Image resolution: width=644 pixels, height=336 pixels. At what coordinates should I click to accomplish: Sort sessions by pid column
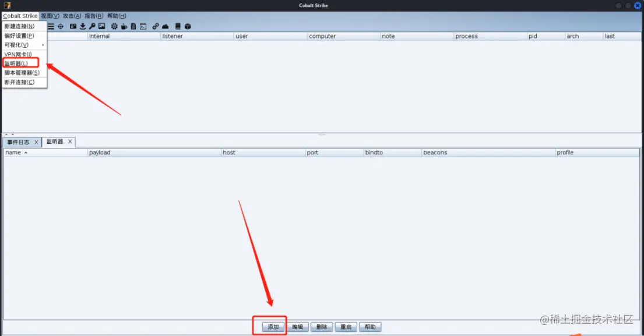coord(546,36)
